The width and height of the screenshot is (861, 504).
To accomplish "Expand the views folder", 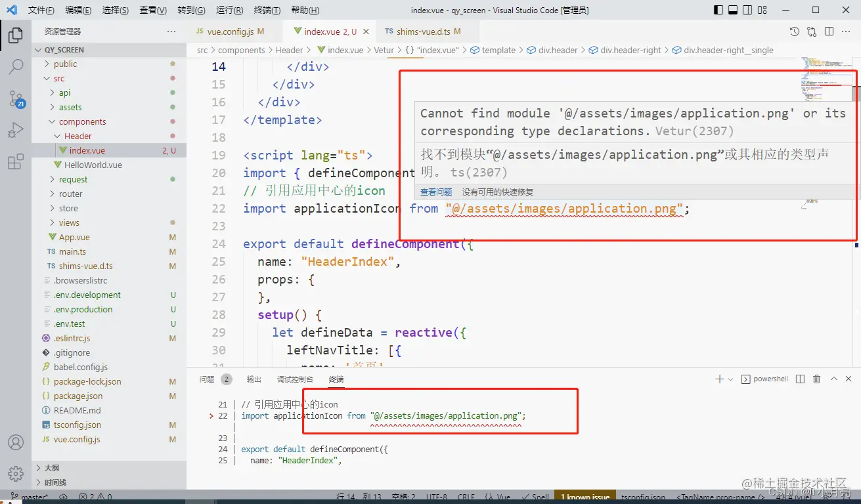I will pyautogui.click(x=109, y=222).
